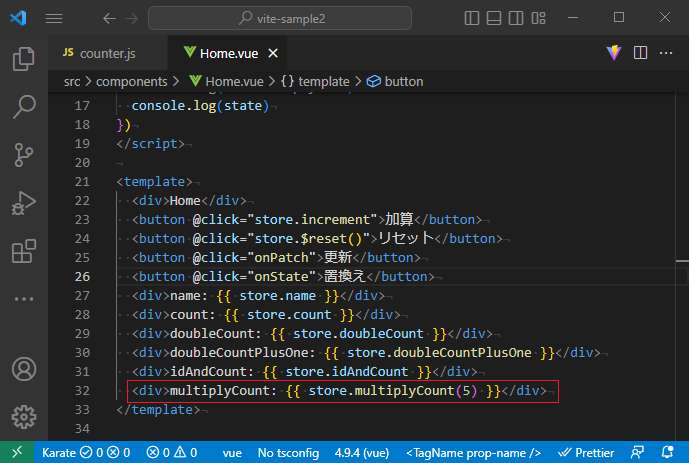
Task: Open notifications bell icon
Action: [x=667, y=452]
